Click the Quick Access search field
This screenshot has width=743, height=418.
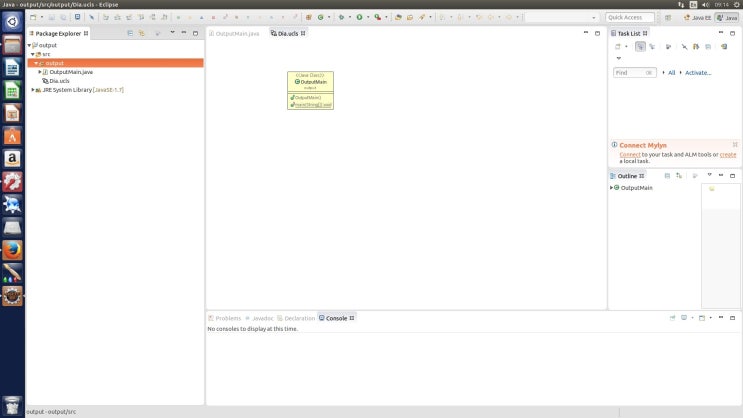point(630,18)
